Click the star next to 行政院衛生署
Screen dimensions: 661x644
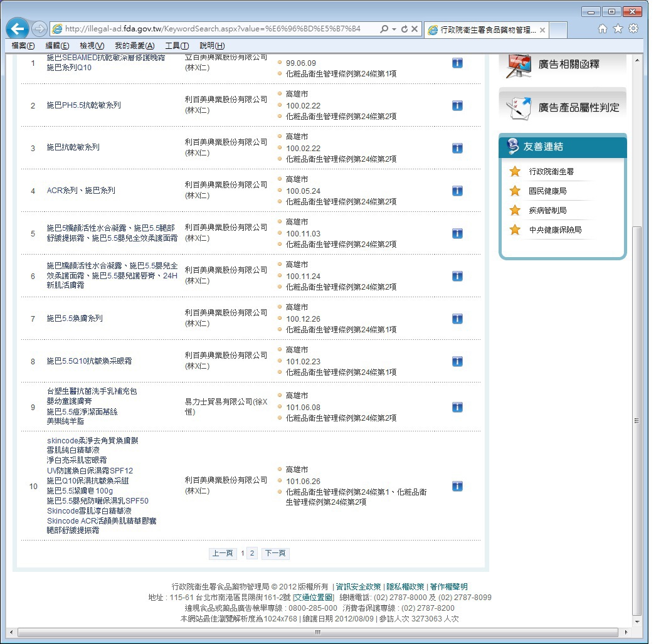click(x=515, y=171)
